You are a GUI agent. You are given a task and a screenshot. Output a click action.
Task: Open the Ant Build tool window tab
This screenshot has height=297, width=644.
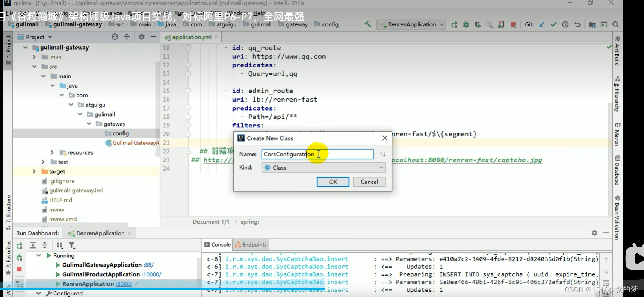(x=617, y=51)
